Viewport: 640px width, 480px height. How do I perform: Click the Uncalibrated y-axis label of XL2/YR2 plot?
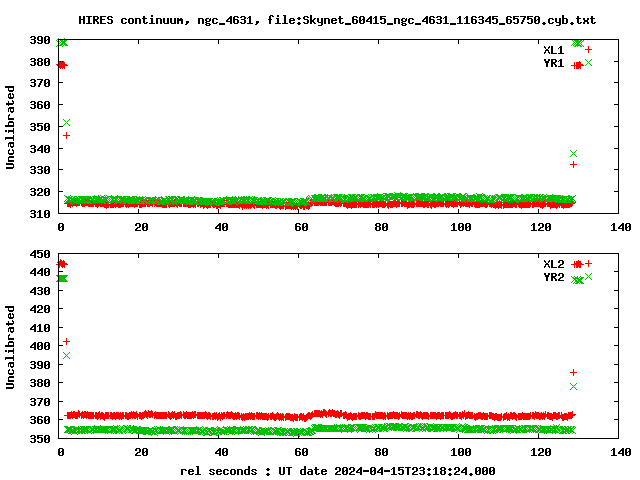tap(10, 347)
